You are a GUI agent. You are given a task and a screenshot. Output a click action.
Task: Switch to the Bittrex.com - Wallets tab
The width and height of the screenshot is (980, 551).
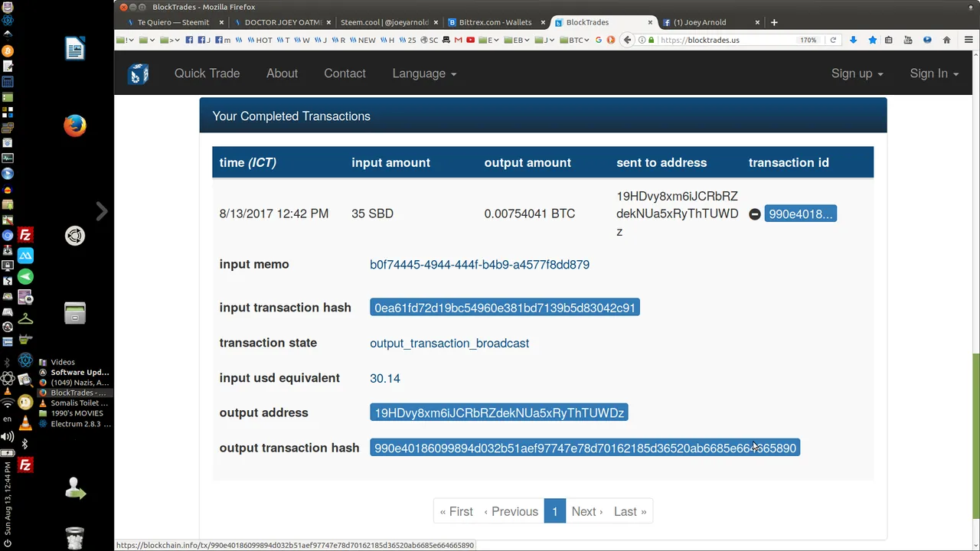click(x=495, y=22)
